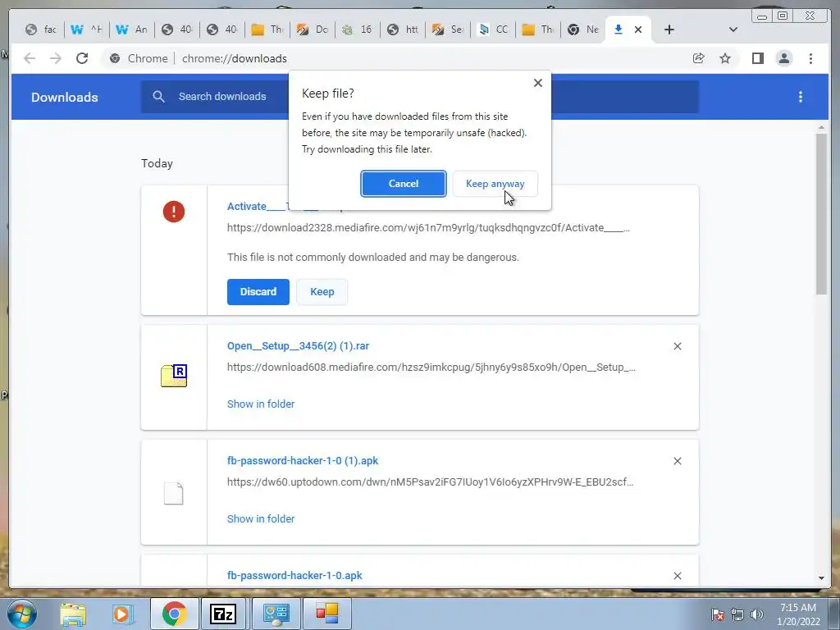
Task: Open the fb-password-hacker-1-0.apk link
Action: click(294, 575)
